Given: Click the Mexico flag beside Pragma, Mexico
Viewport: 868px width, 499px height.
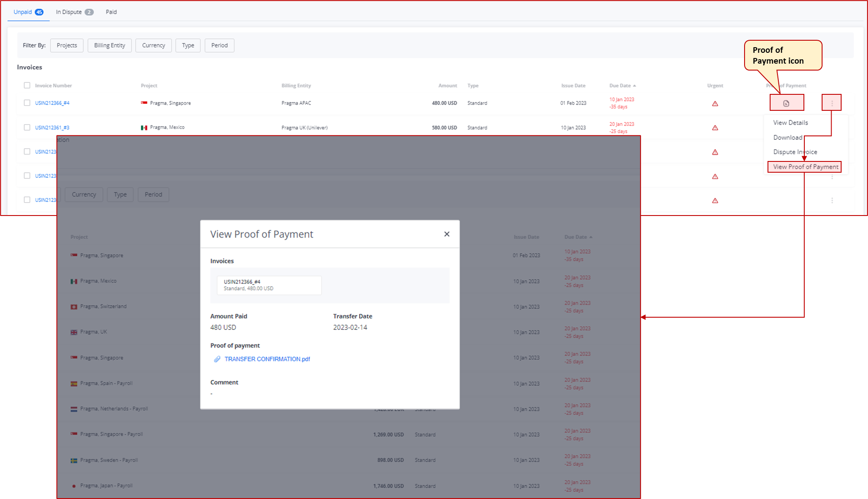Looking at the screenshot, I should point(144,127).
